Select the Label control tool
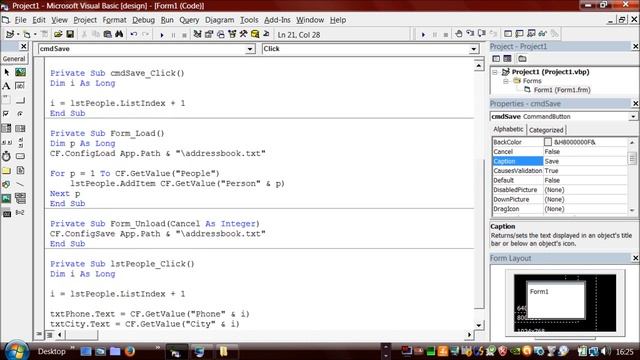The height and width of the screenshot is (360, 640). point(7,86)
